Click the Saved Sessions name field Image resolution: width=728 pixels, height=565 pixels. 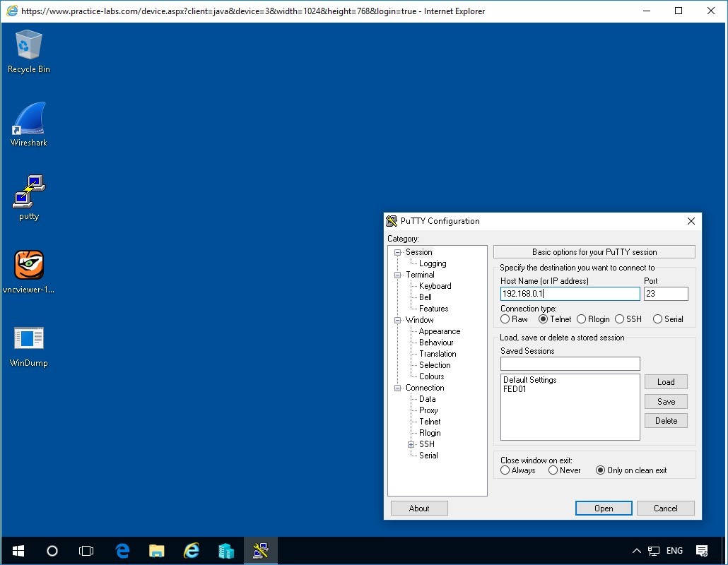[x=570, y=364]
